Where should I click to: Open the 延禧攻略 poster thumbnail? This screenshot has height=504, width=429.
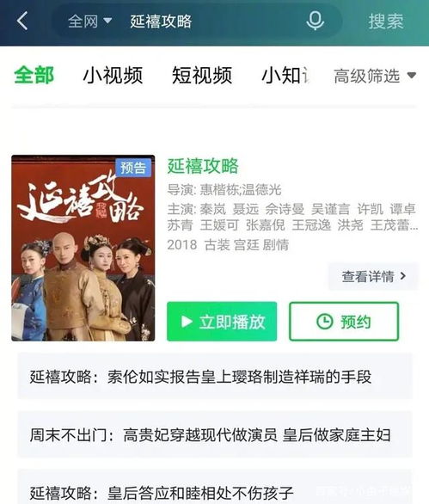point(83,248)
